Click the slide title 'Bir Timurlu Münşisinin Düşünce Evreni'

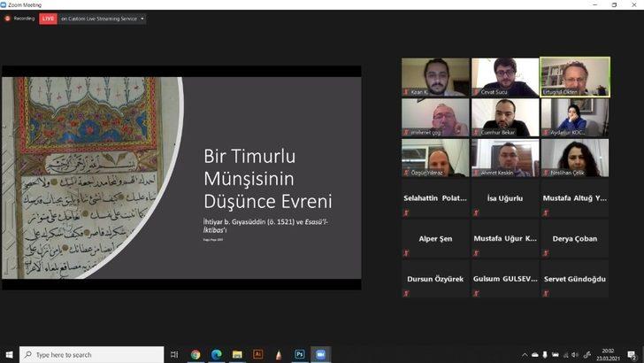(x=267, y=179)
